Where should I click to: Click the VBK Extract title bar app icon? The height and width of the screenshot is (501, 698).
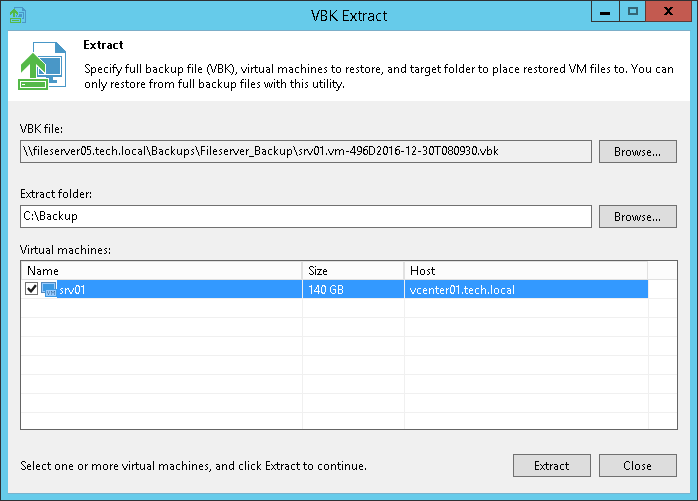click(15, 14)
